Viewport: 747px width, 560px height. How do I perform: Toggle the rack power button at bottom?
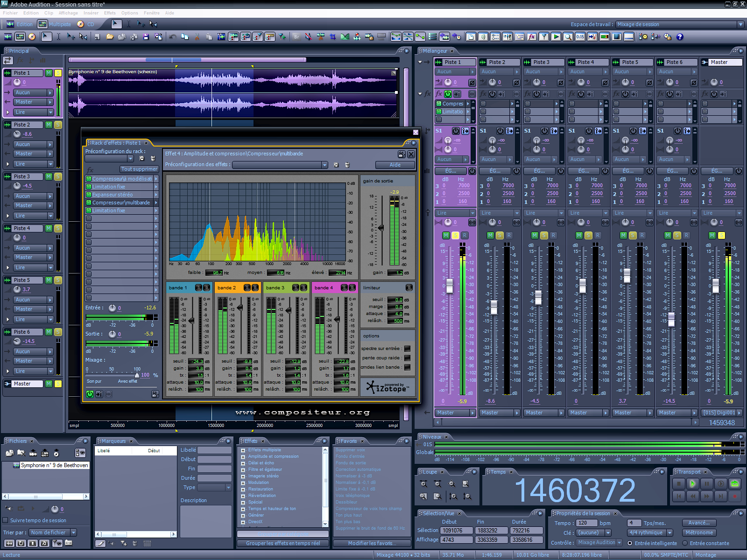90,394
